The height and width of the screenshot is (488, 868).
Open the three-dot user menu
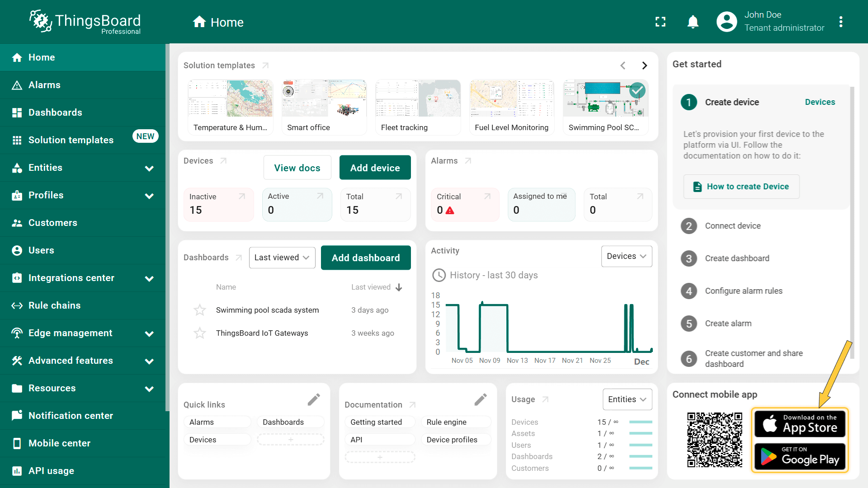(x=840, y=22)
